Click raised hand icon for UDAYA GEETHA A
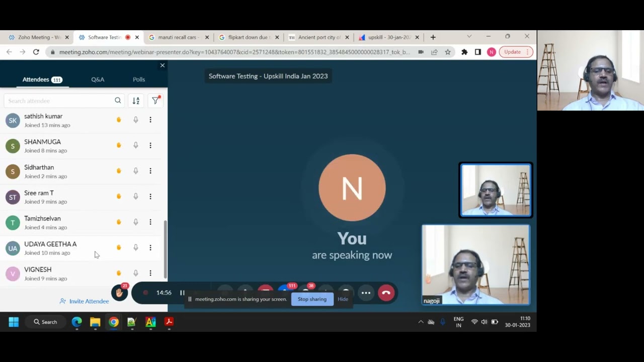Image resolution: width=644 pixels, height=362 pixels. (119, 247)
